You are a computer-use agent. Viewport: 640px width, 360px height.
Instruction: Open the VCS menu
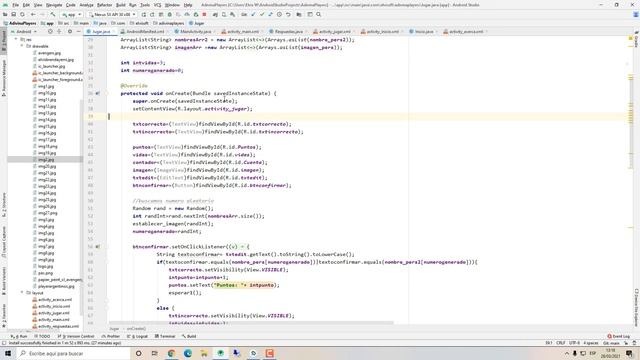tap(157, 5)
